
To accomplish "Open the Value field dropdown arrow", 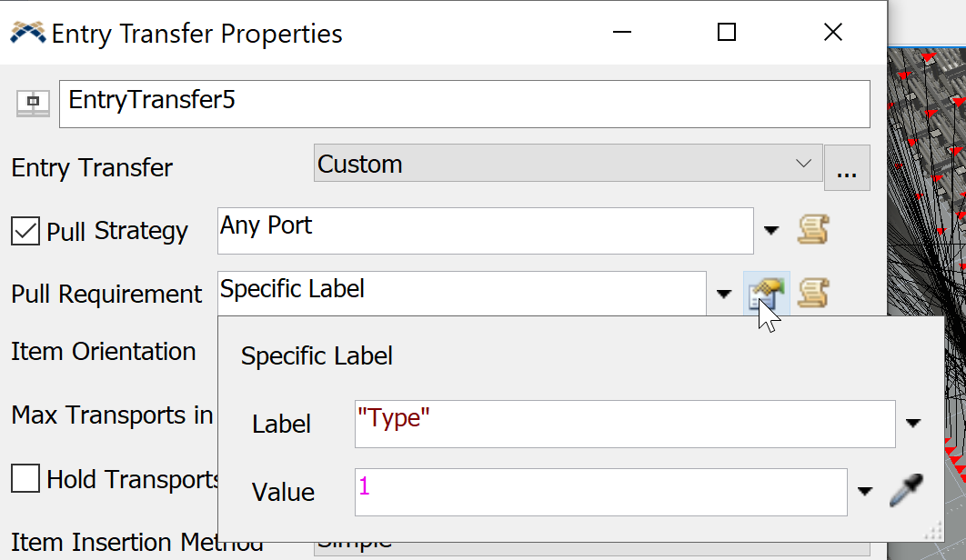I will tap(865, 492).
